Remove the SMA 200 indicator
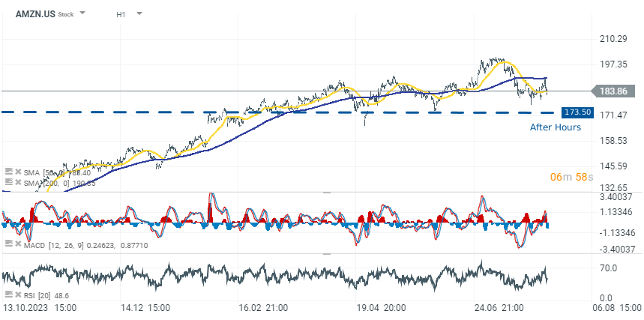 [18, 182]
